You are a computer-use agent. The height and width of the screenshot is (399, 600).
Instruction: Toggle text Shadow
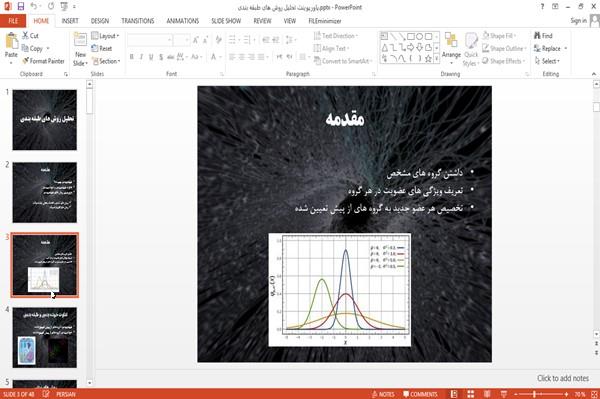(x=161, y=57)
